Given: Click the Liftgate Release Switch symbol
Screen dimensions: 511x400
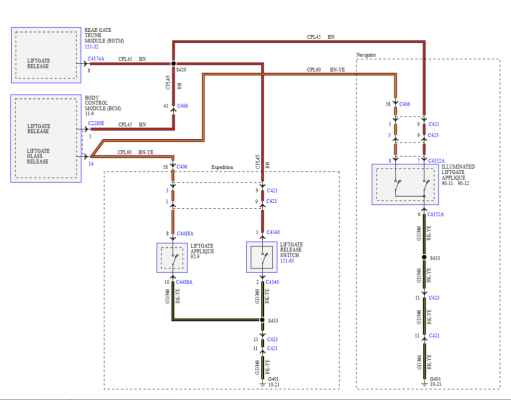Looking at the screenshot, I should pos(262,257).
